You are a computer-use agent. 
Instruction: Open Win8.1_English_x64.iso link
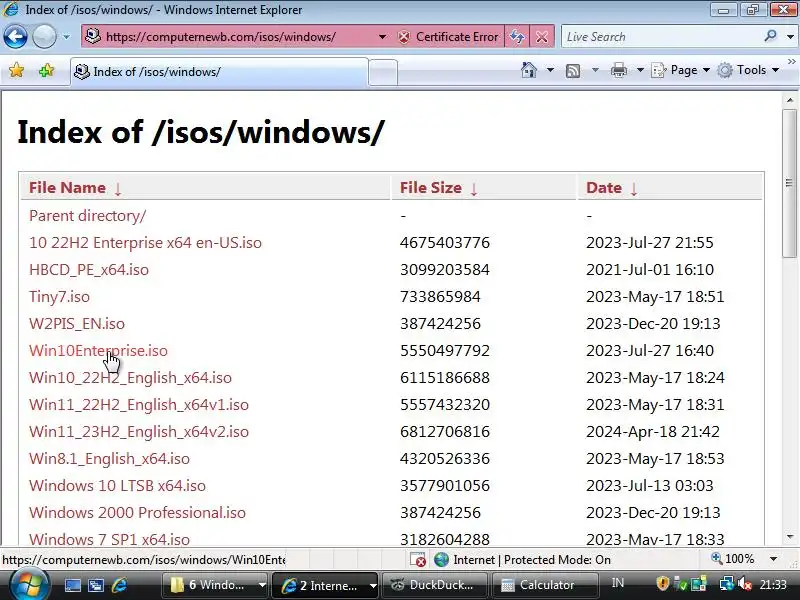pos(109,459)
